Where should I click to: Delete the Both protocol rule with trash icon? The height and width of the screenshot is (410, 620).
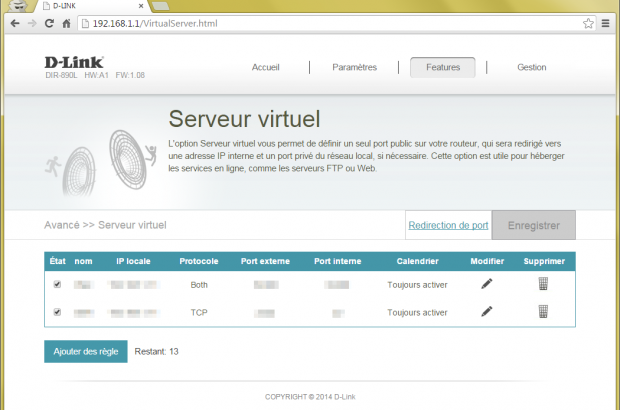click(543, 284)
